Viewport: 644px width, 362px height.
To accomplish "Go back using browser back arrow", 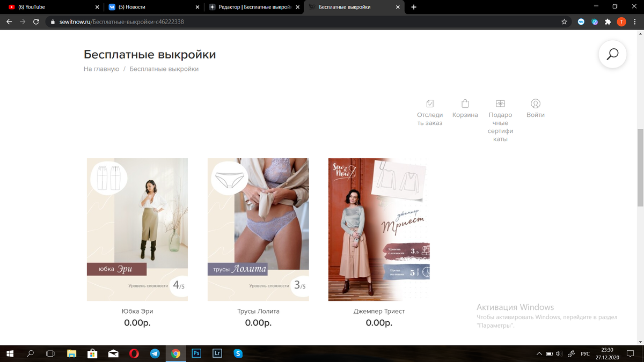I will click(9, 22).
